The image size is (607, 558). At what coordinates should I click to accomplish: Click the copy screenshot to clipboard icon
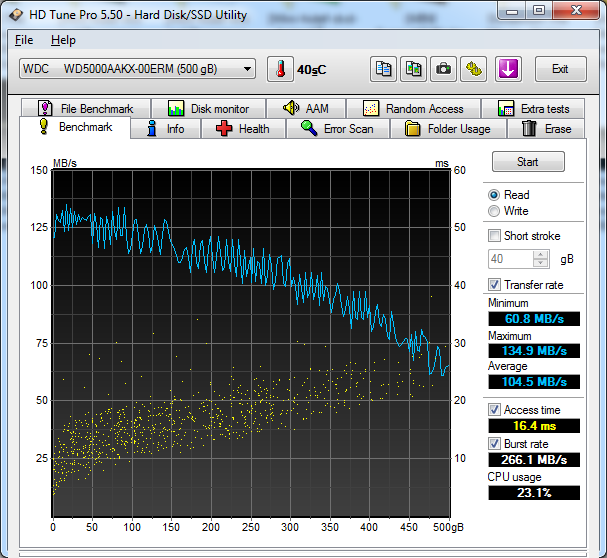[x=412, y=69]
